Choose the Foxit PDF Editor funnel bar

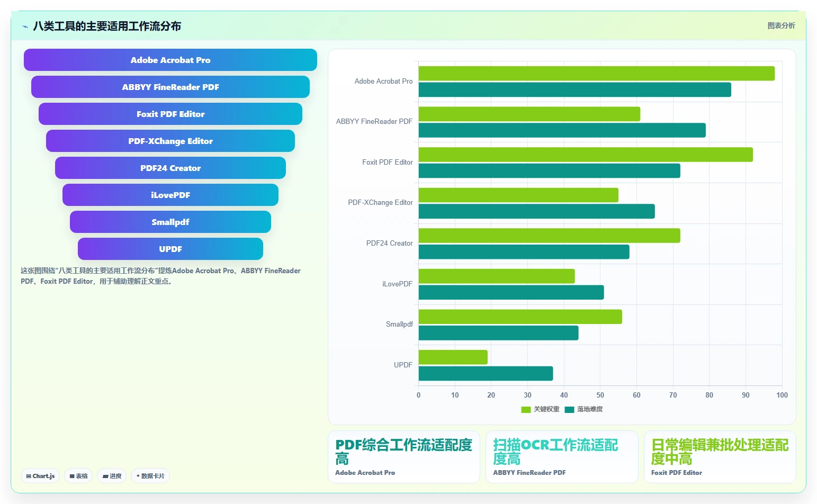tap(170, 114)
